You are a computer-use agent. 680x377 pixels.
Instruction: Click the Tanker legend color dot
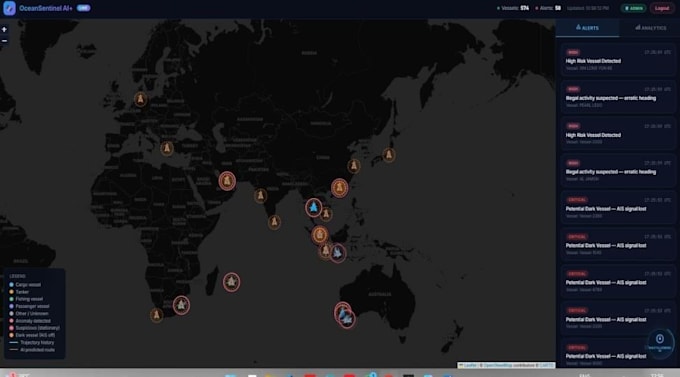[11, 292]
